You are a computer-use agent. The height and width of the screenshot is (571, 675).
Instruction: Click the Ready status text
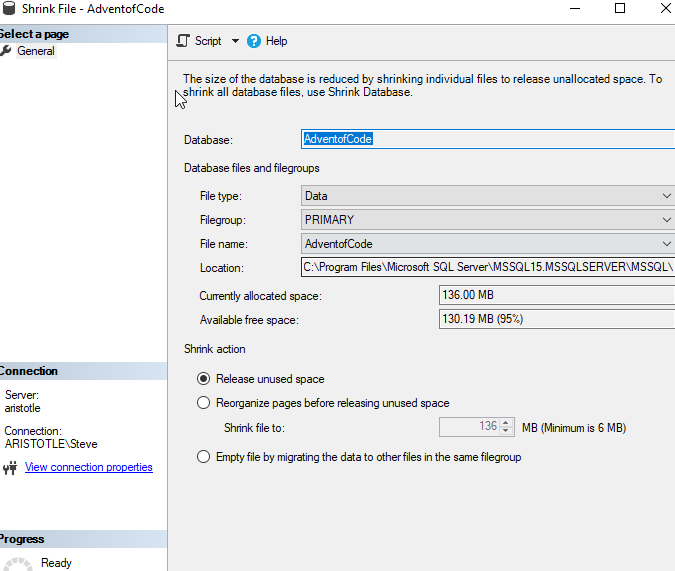[x=56, y=563]
